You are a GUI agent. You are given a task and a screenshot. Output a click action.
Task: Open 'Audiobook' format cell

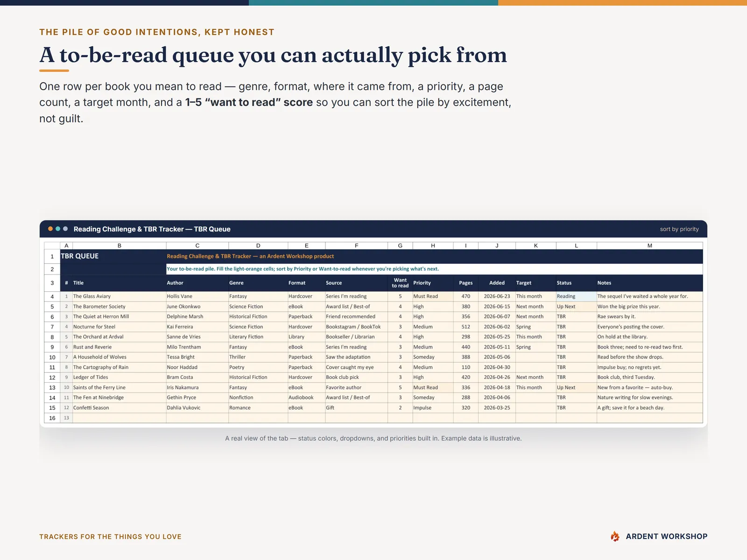307,398
